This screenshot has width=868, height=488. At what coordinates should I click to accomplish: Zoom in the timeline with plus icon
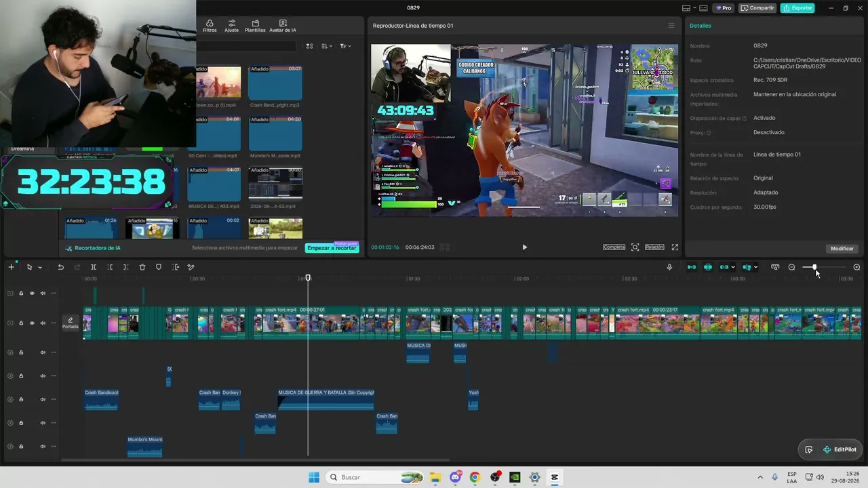(x=856, y=267)
